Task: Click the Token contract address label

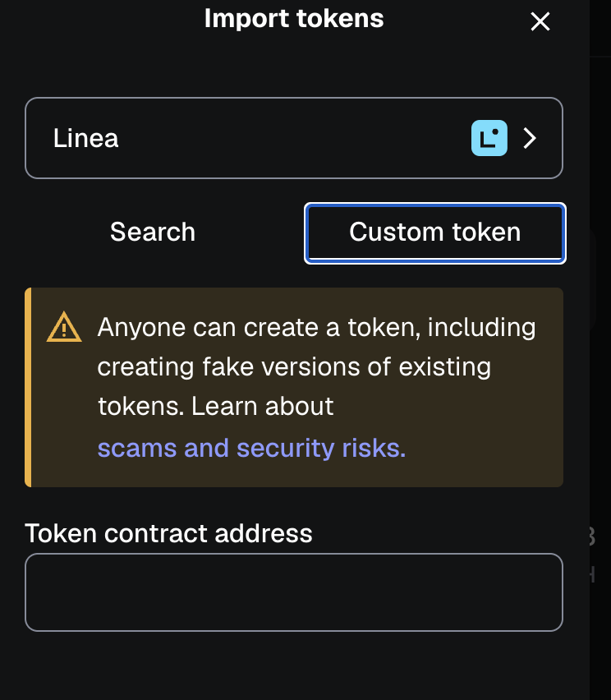Action: (168, 534)
